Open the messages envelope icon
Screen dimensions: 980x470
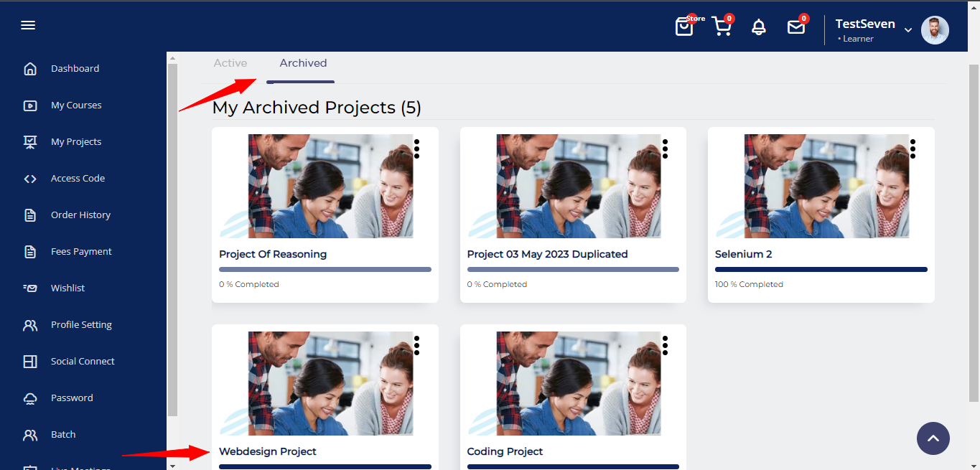[x=795, y=27]
